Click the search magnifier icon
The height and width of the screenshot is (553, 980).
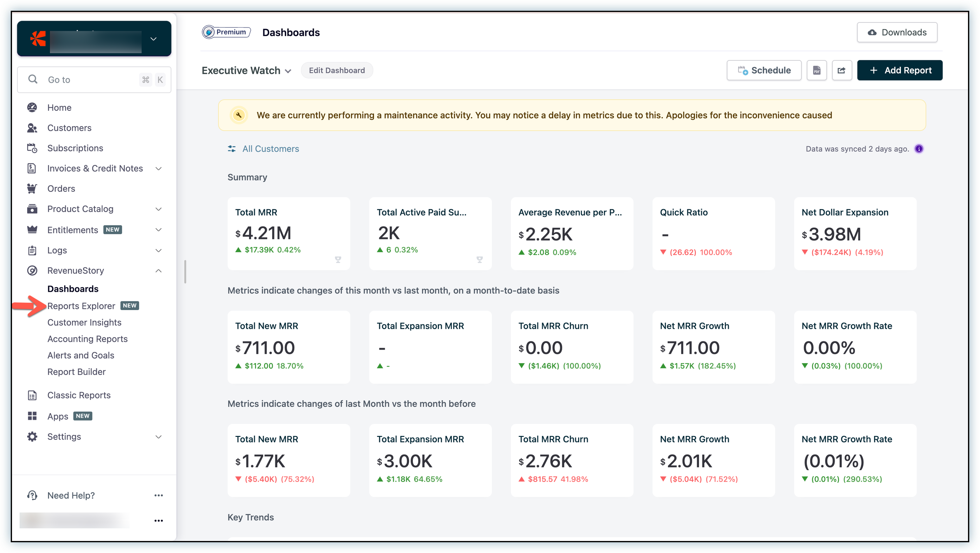pos(33,79)
